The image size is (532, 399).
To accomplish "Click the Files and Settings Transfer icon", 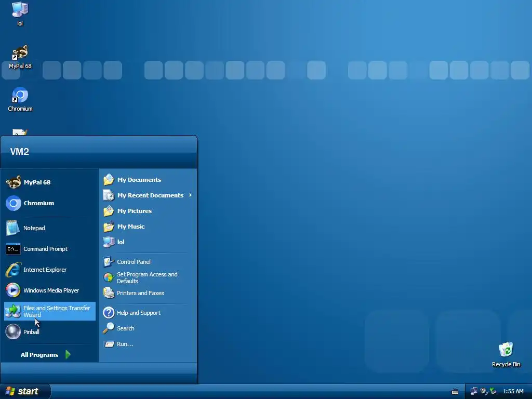I will [13, 311].
